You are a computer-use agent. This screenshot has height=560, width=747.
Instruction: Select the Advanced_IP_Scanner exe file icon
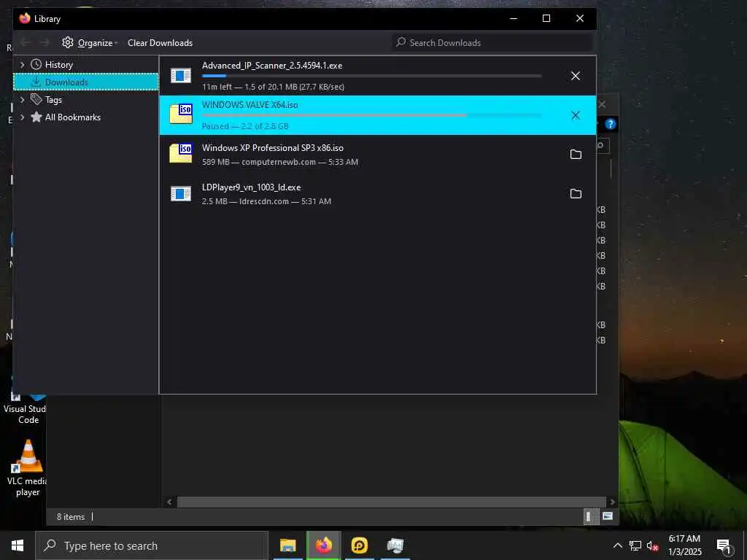[x=181, y=76]
